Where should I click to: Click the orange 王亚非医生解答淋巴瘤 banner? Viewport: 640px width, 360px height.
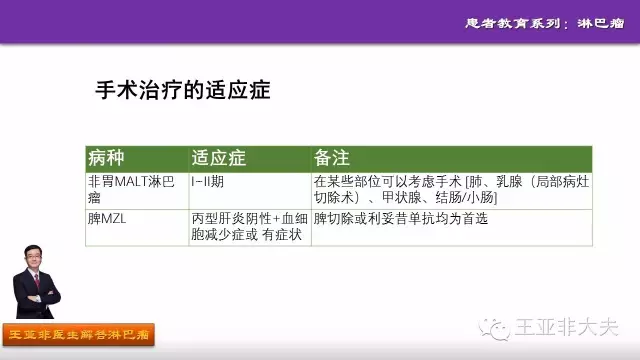coord(78,335)
